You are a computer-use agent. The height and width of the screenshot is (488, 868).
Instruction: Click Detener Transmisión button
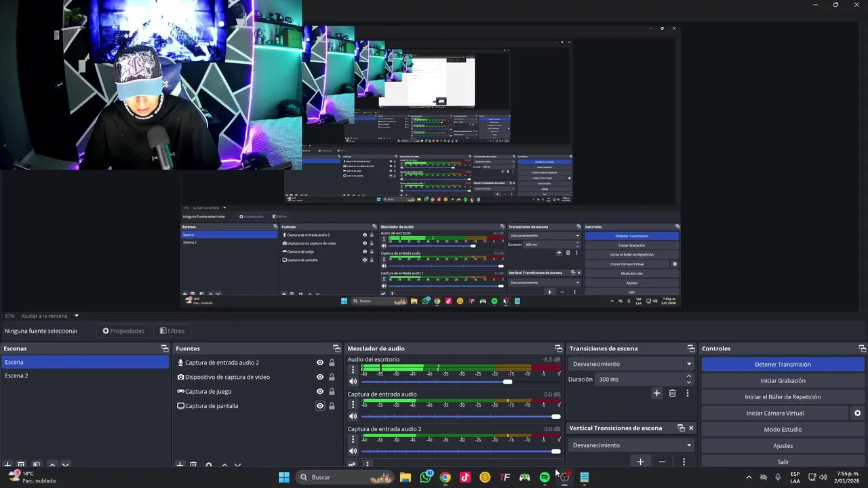click(783, 364)
